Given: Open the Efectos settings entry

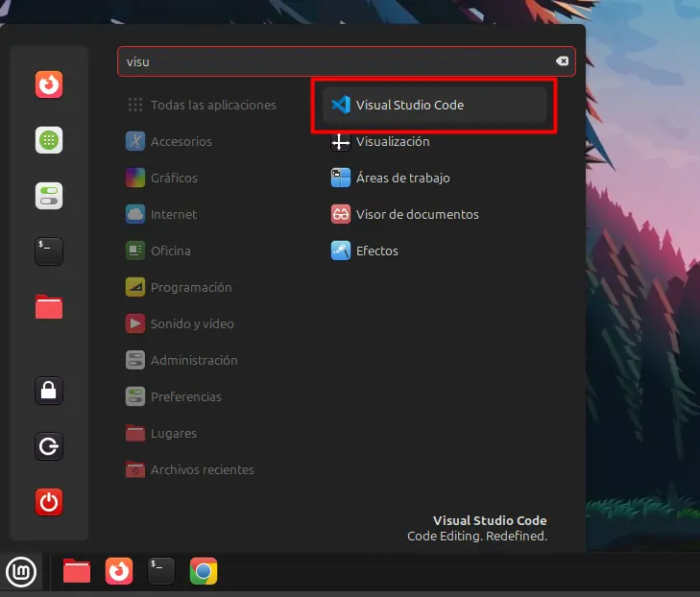Looking at the screenshot, I should [376, 251].
